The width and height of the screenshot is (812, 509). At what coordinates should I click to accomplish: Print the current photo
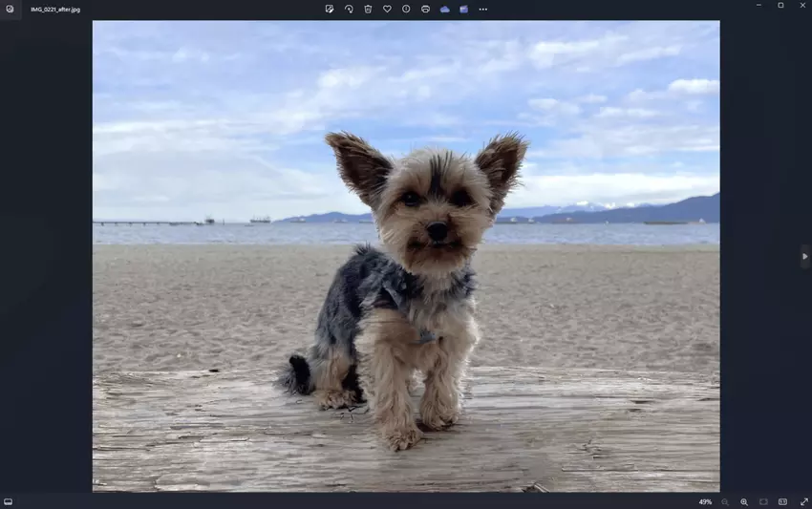(425, 9)
